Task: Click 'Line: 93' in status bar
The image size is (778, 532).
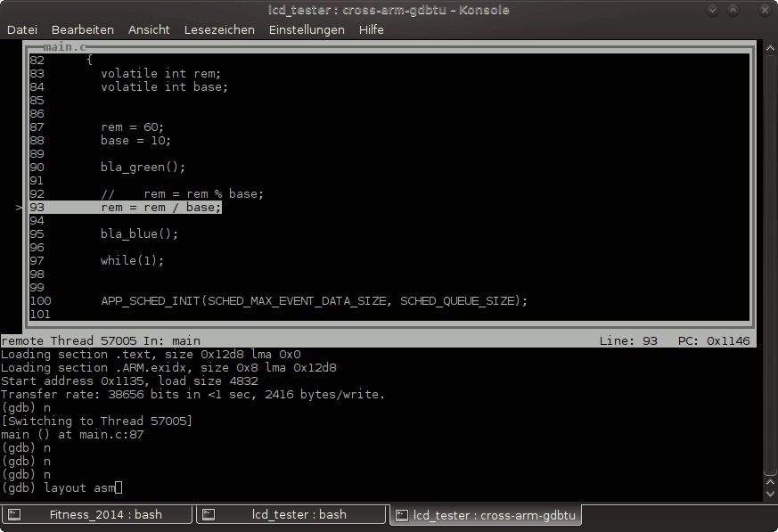Action: pos(628,341)
